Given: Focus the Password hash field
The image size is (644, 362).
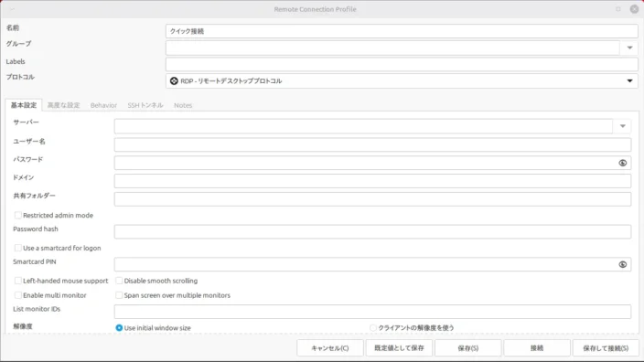Looking at the screenshot, I should click(372, 232).
